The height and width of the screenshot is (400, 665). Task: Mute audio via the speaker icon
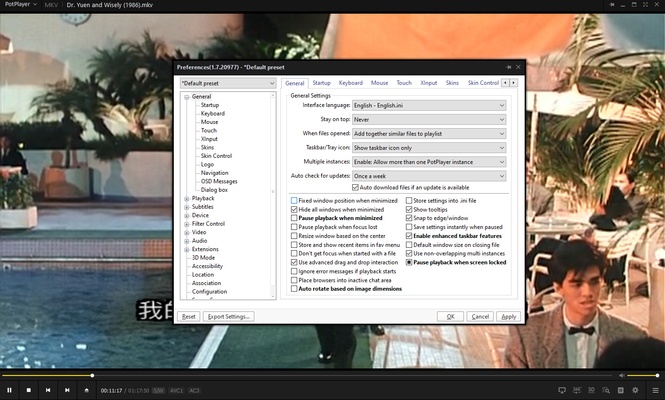click(621, 375)
